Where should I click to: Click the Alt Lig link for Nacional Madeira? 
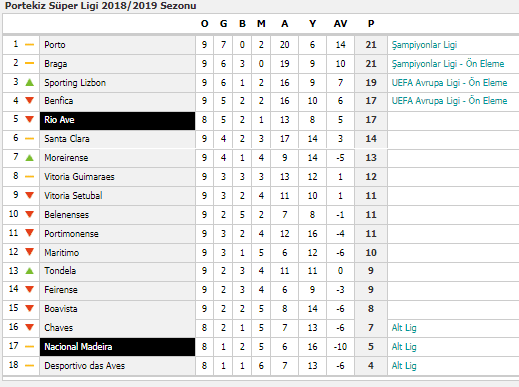[x=404, y=347]
